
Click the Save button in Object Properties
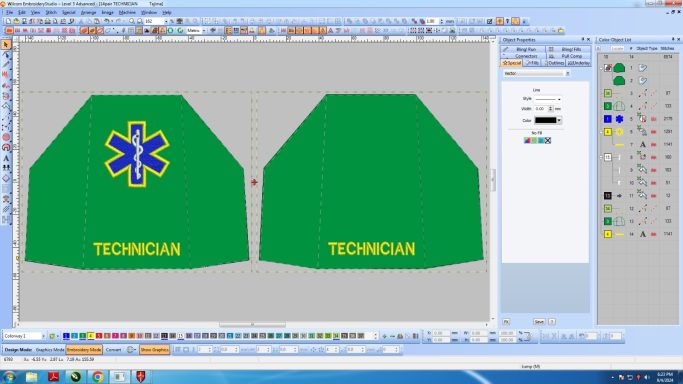pos(539,322)
